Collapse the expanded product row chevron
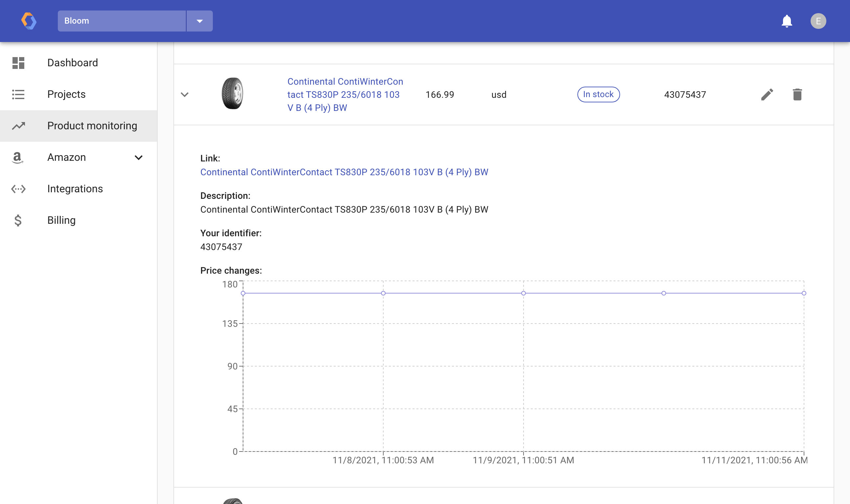The width and height of the screenshot is (850, 504). 185,94
